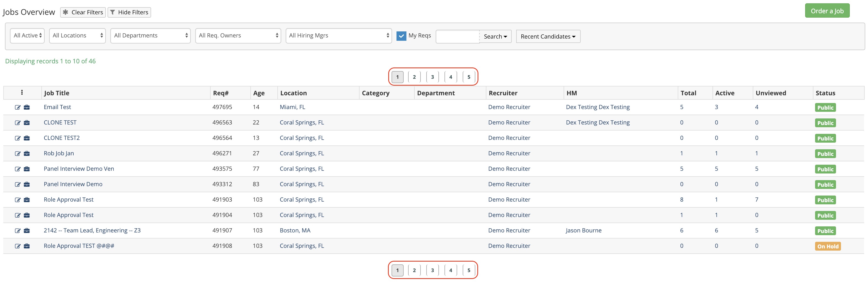Click total count 8 for requisition 491903
Image resolution: width=868 pixels, height=282 pixels.
tap(681, 200)
